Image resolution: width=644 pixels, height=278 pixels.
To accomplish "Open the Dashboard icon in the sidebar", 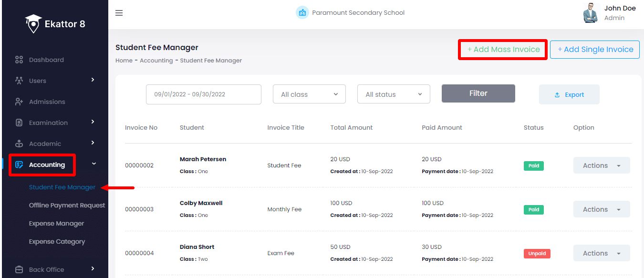I will (19, 59).
